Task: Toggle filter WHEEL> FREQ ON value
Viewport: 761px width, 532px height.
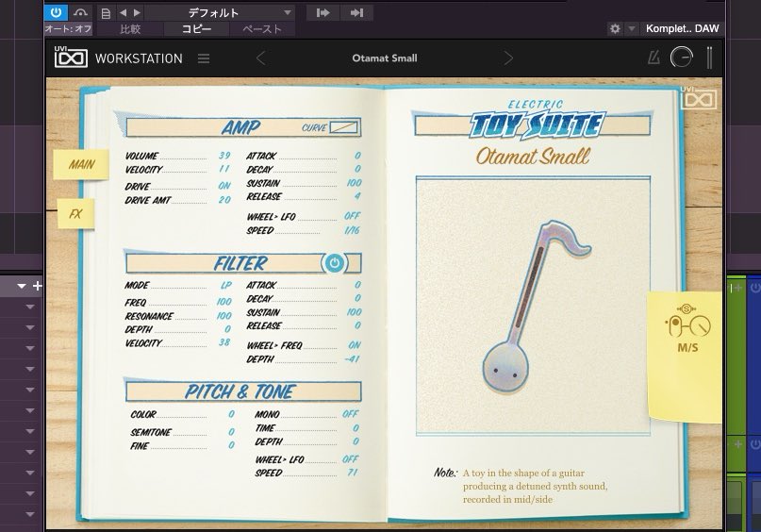Action: [x=355, y=345]
